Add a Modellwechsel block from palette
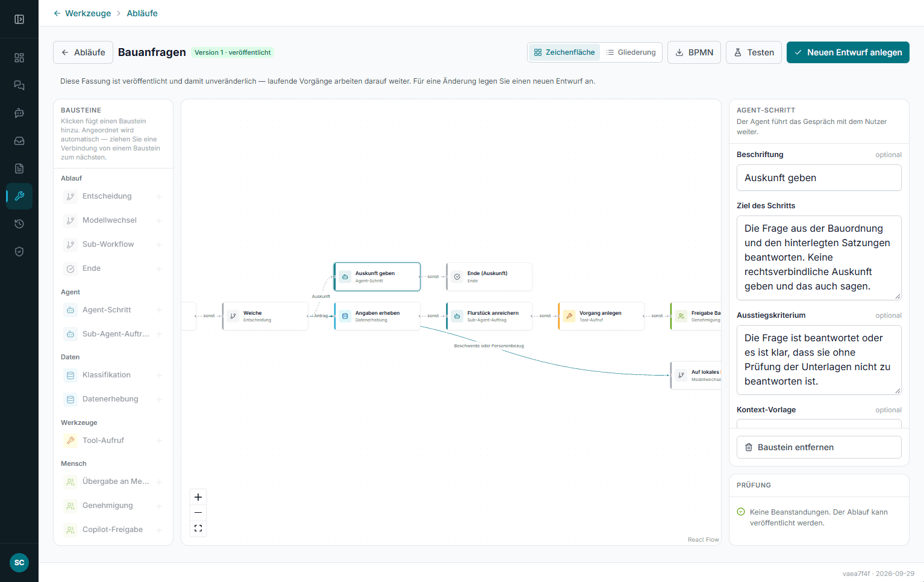924x582 pixels. pos(113,220)
